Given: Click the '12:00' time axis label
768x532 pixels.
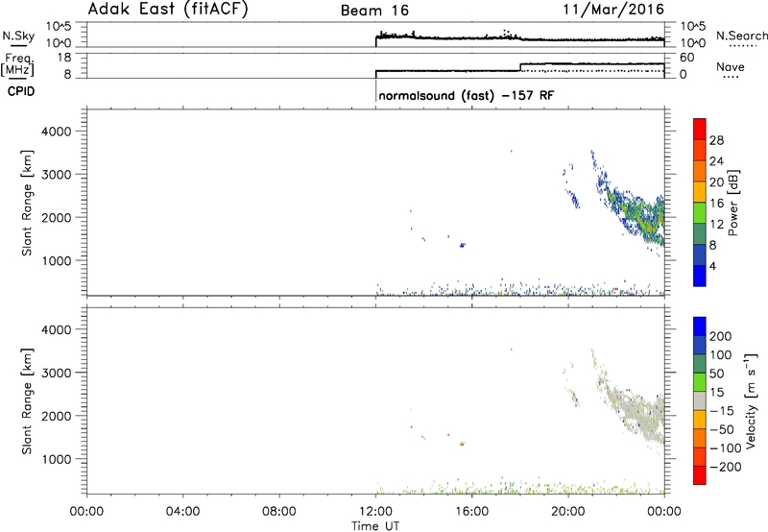Looking at the screenshot, I should pos(375,512).
